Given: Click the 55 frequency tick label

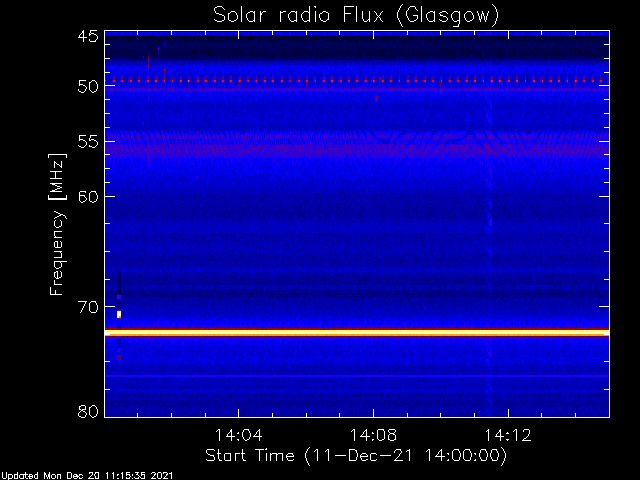Looking at the screenshot, I should pos(88,142).
